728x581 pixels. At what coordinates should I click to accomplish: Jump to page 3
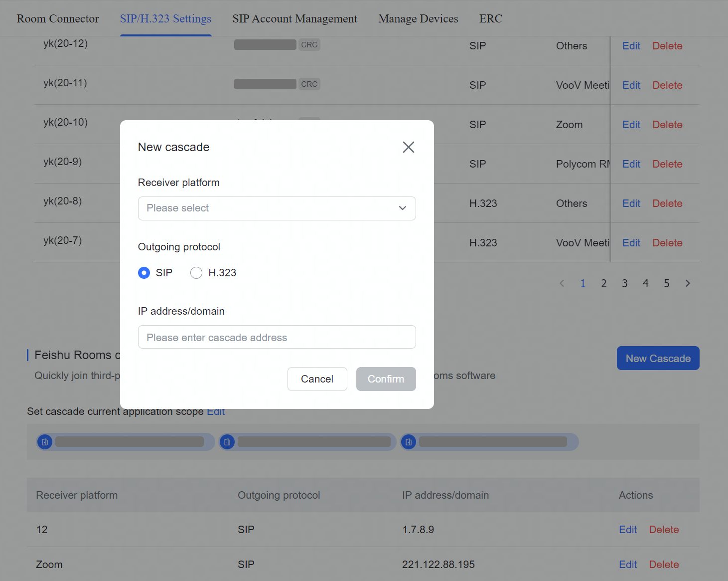pyautogui.click(x=625, y=283)
